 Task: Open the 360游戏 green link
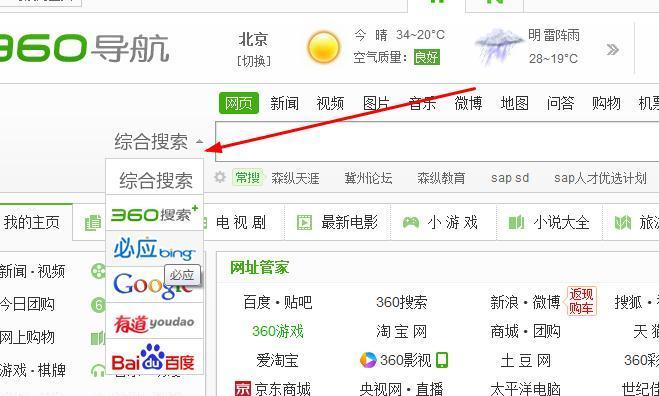coord(278,331)
